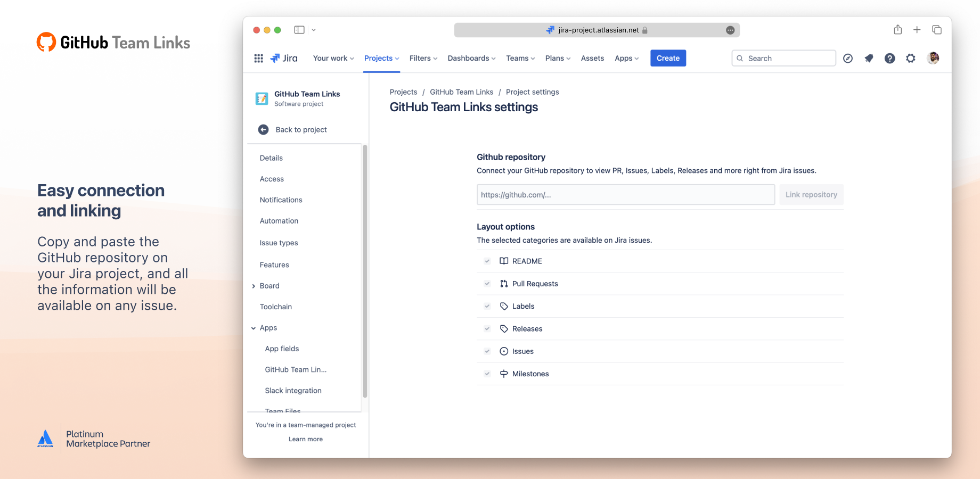
Task: Open App fields under Apps
Action: coord(282,349)
